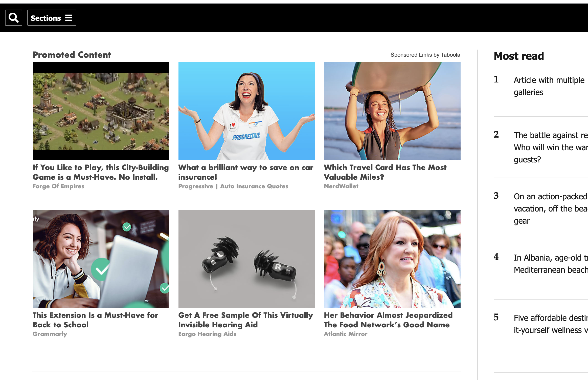Open most-read 'On an action-packed vacation' article
Viewport: 588px width, 380px height.
[551, 209]
